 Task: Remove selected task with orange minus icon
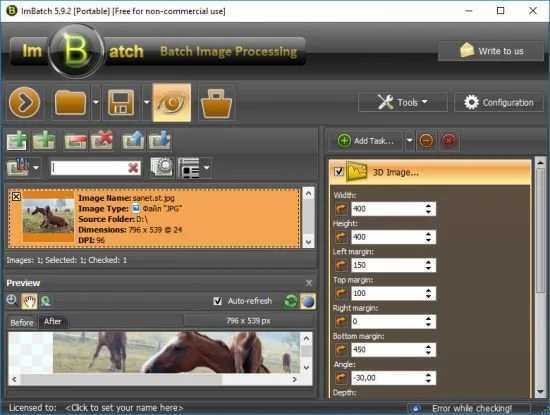[426, 141]
